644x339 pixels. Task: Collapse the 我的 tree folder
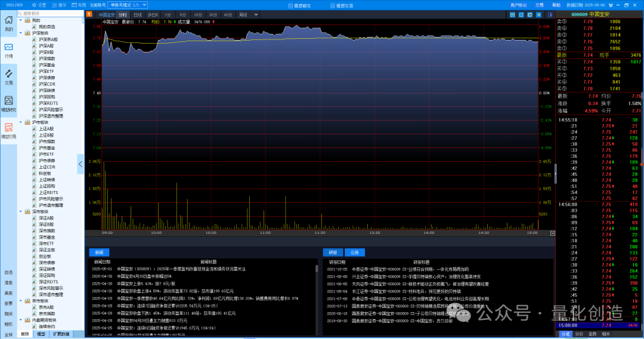coord(21,20)
